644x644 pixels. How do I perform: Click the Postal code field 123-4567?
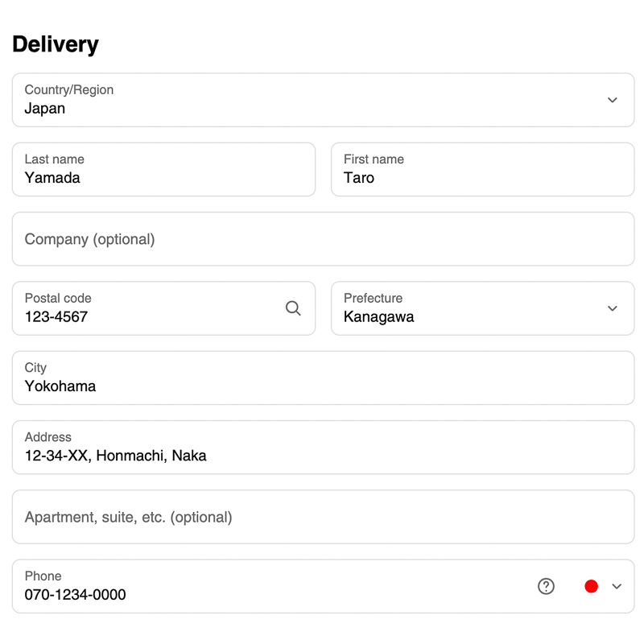(x=164, y=308)
